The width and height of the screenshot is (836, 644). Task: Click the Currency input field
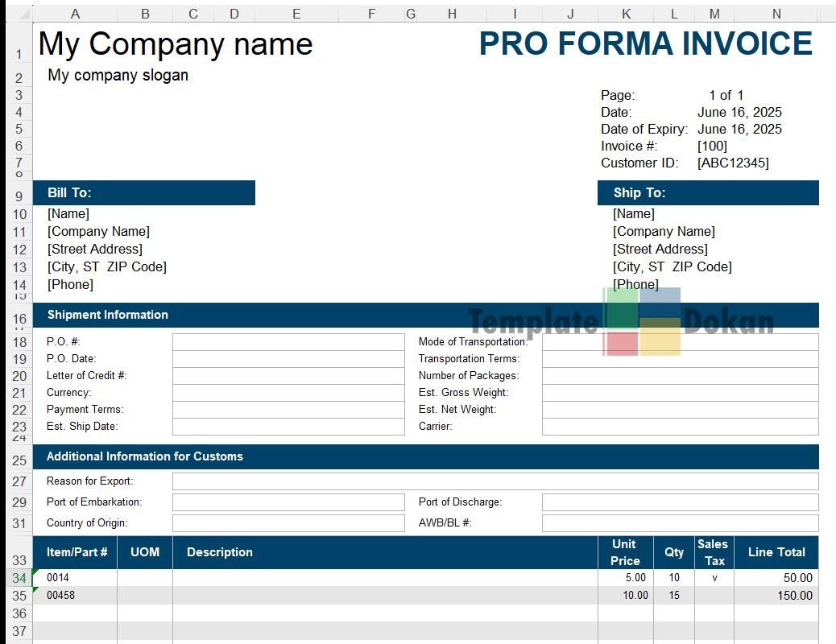[x=288, y=393]
